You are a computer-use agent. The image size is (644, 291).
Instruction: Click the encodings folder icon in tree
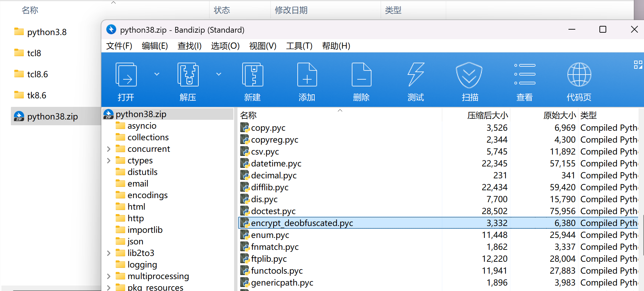[x=120, y=195]
